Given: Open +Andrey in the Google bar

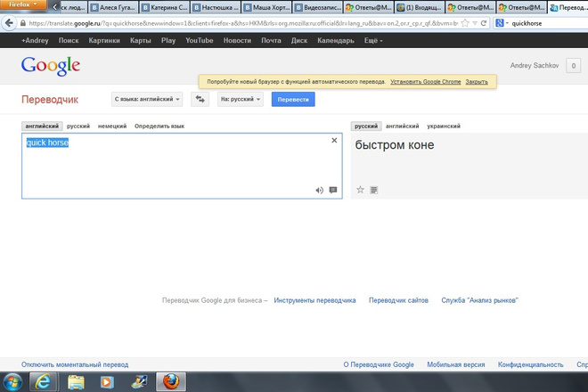Looking at the screenshot, I should pos(35,40).
